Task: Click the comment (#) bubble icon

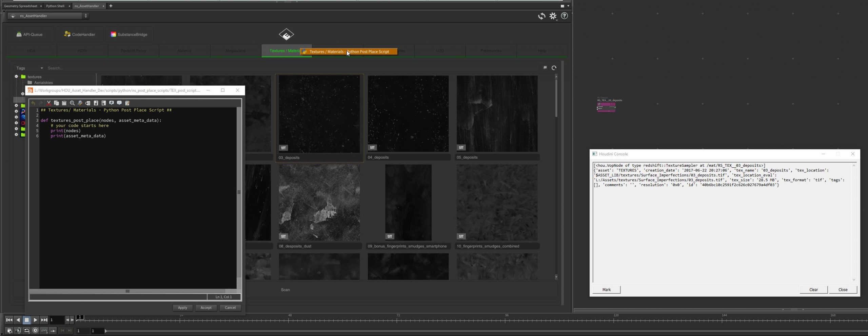Action: coord(112,103)
